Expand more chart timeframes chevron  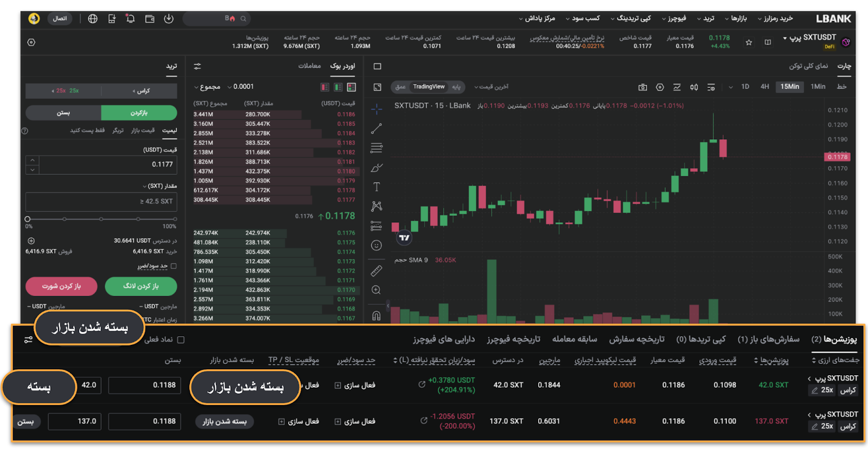731,87
